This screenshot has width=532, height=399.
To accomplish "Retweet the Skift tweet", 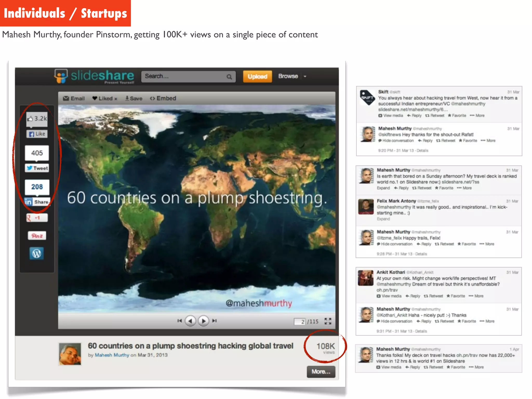I will tap(435, 116).
